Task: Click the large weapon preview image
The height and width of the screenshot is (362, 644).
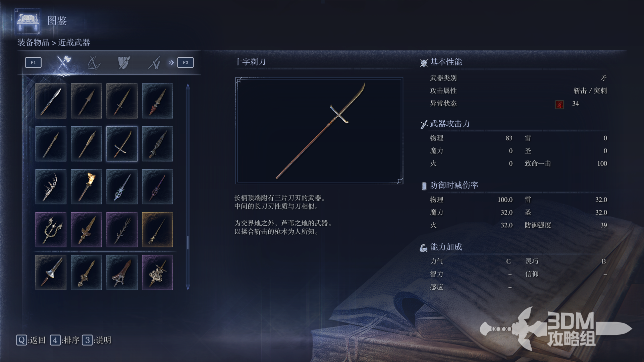Action: click(x=319, y=131)
